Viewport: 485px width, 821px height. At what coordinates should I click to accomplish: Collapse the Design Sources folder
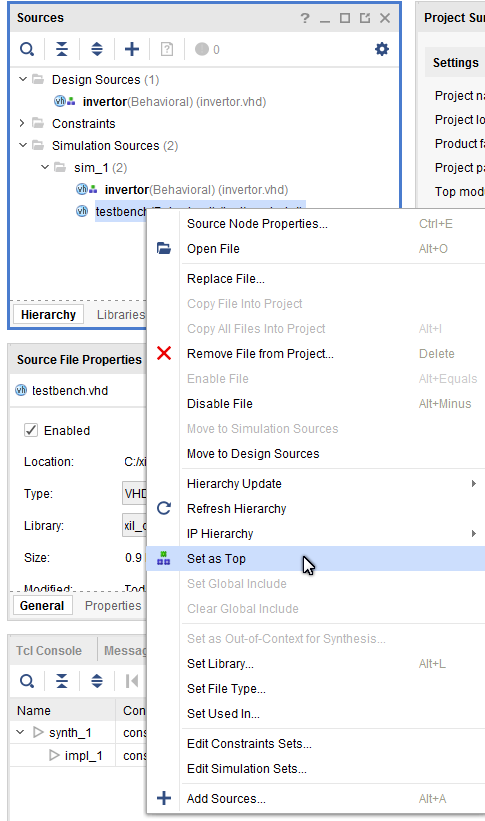click(23, 79)
